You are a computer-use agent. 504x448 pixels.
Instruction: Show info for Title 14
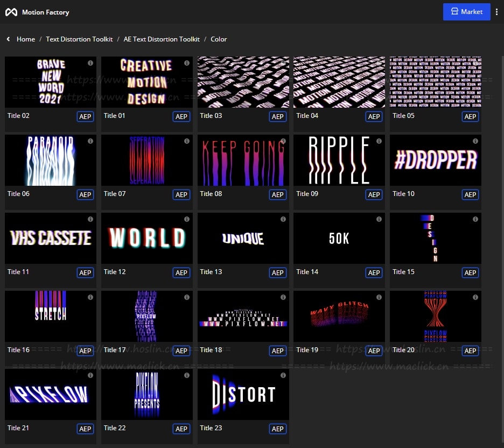pyautogui.click(x=379, y=219)
